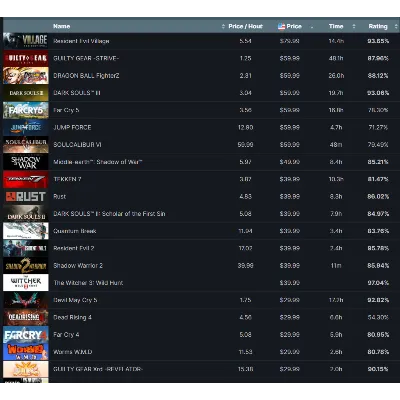400x400 pixels.
Task: Open Resident Evil Village thumbnail
Action: pyautogui.click(x=26, y=41)
